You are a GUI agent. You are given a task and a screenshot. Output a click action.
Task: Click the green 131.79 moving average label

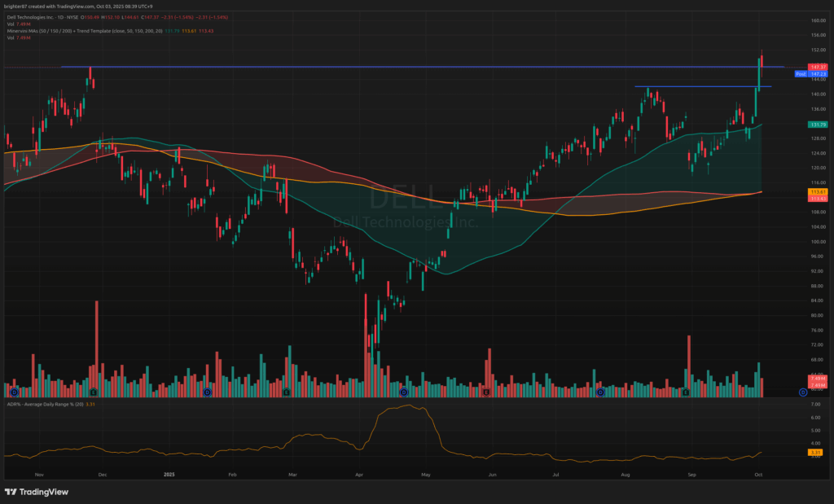pos(818,125)
